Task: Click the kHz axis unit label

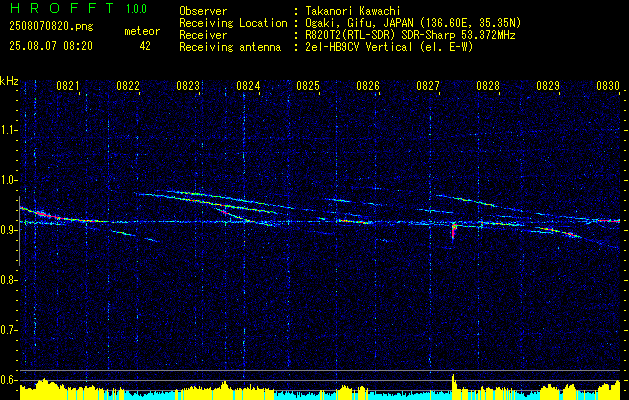Action: tap(9, 81)
